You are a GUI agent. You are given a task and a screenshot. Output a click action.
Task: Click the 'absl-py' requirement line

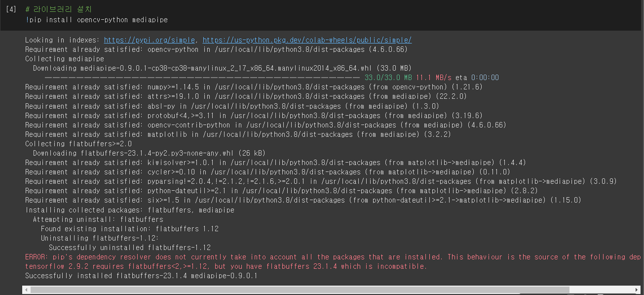click(232, 106)
